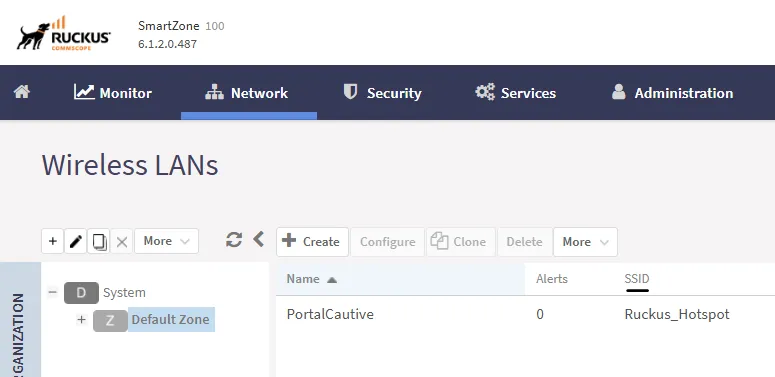Click the SmartZone 100 title

[181, 26]
